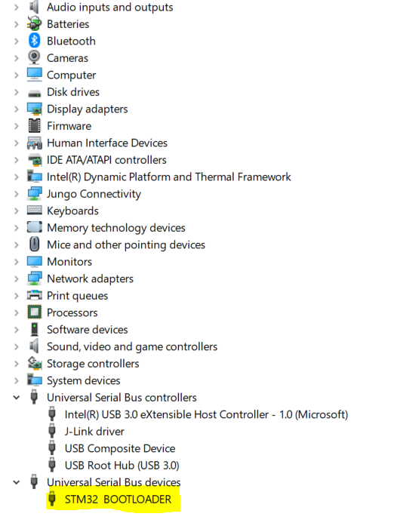The width and height of the screenshot is (397, 532).
Task: Click the Jungo Connectivity icon
Action: 34,193
